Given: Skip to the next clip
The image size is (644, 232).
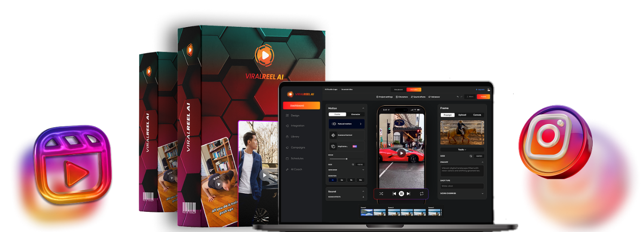Looking at the screenshot, I should coord(408,193).
